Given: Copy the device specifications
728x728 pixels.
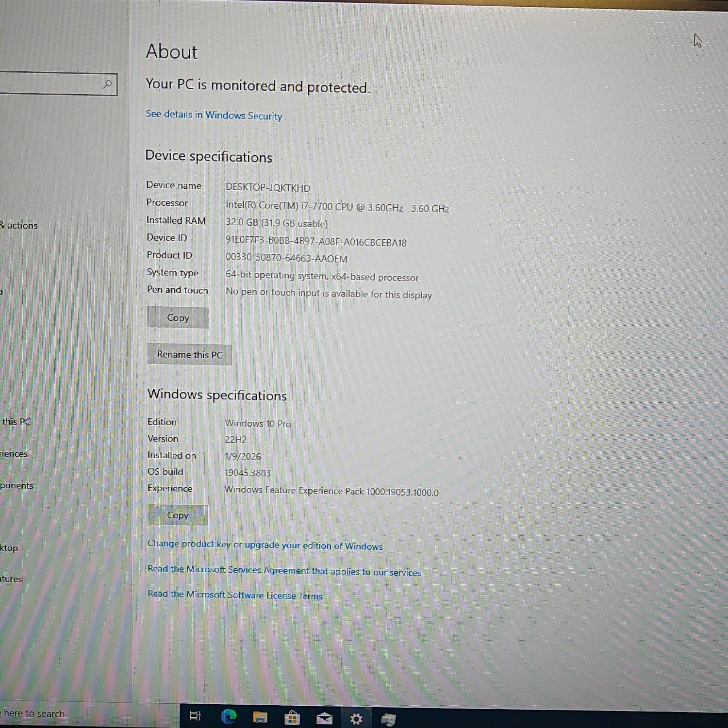Looking at the screenshot, I should tap(178, 318).
